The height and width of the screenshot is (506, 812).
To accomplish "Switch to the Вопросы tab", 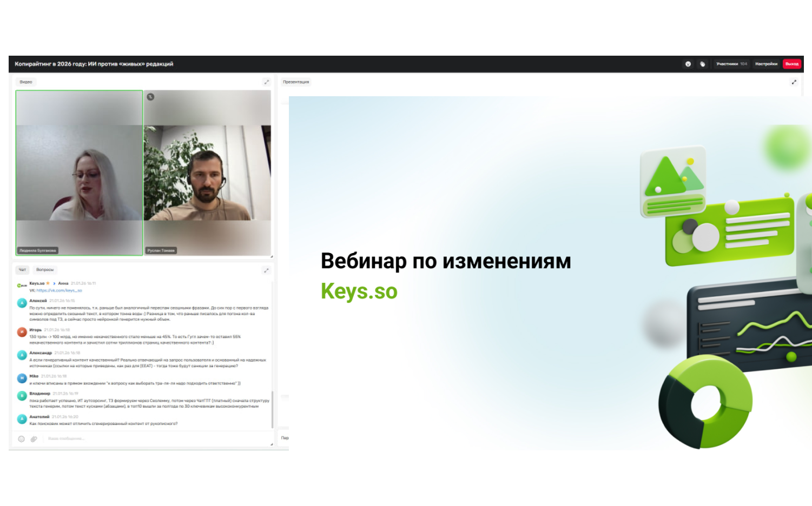I will pos(45,270).
